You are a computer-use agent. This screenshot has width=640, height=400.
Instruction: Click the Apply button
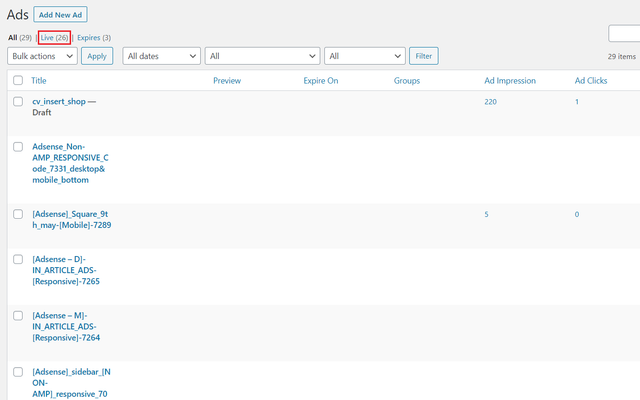coord(97,56)
